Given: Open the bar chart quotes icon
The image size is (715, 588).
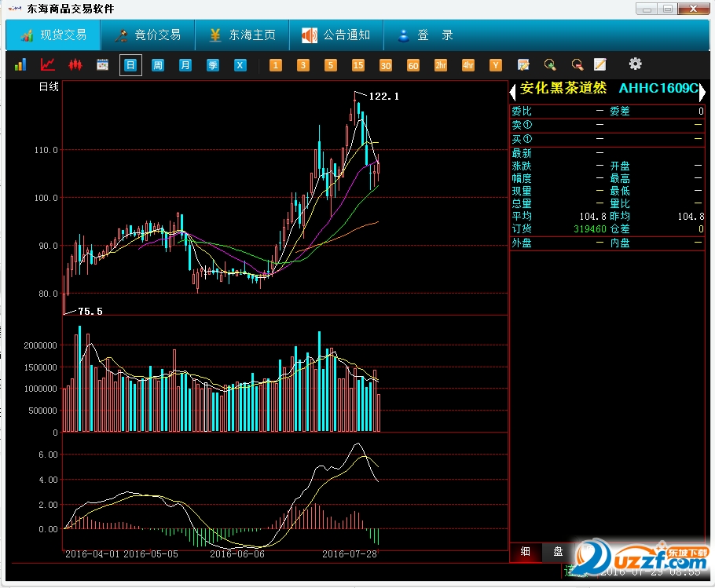Looking at the screenshot, I should coord(20,64).
